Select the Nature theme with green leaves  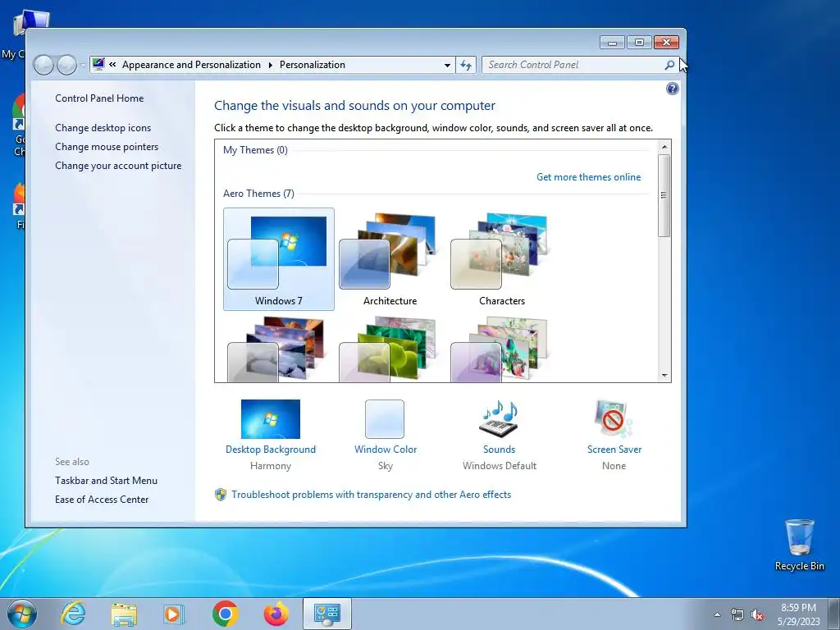click(390, 349)
